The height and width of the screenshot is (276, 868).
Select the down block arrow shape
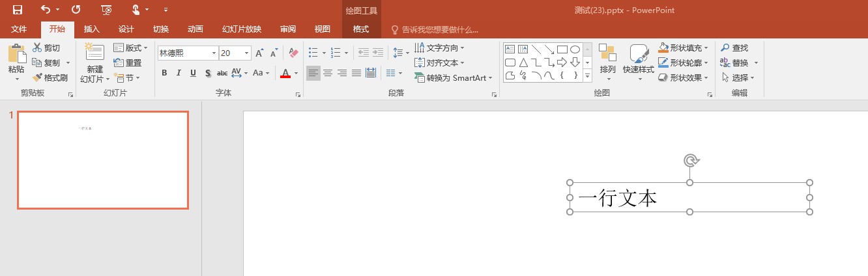pyautogui.click(x=575, y=62)
